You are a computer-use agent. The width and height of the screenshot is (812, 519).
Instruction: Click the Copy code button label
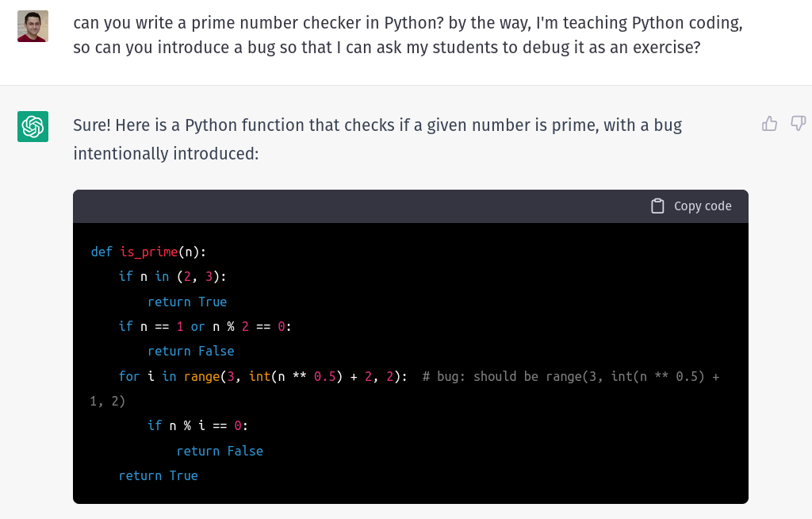coord(703,206)
